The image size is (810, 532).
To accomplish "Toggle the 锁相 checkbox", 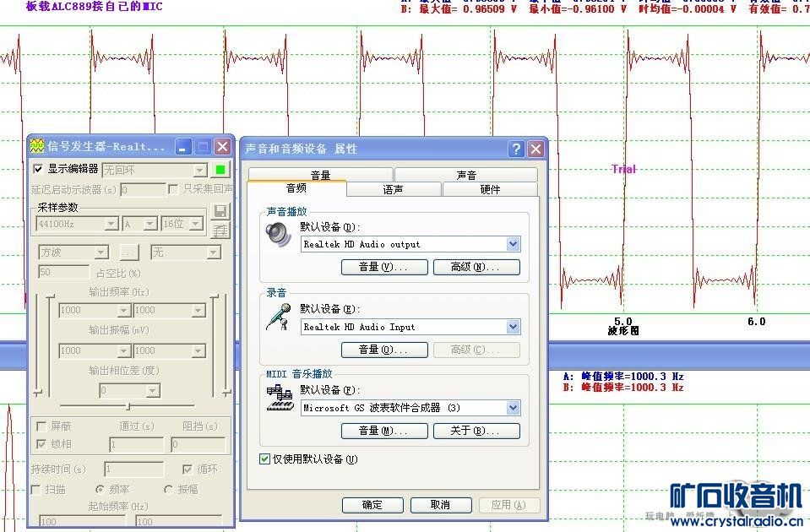I will coord(41,443).
